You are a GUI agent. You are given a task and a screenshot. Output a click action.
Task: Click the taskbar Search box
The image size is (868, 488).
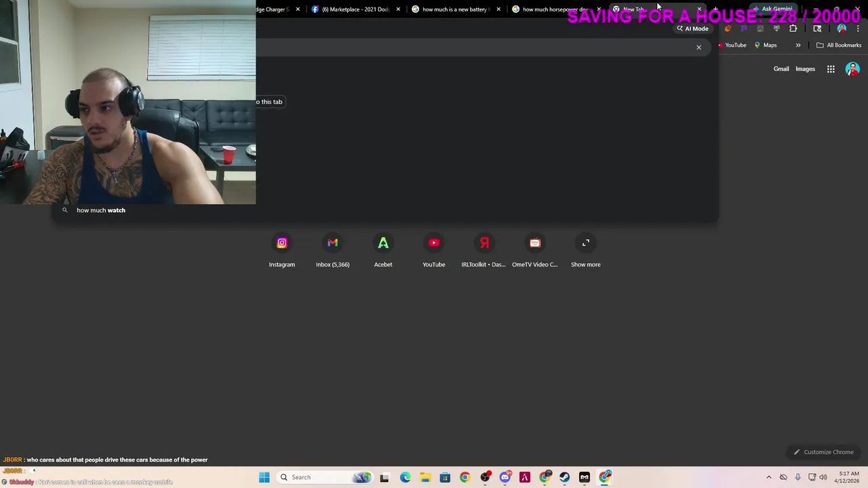click(325, 477)
